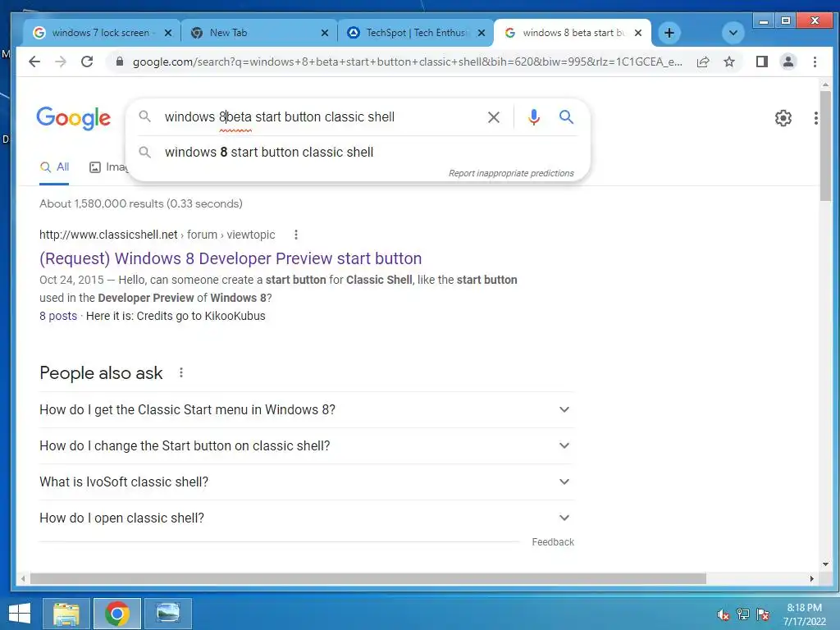Open Google quick settings gear
This screenshot has height=630, width=840.
point(783,118)
